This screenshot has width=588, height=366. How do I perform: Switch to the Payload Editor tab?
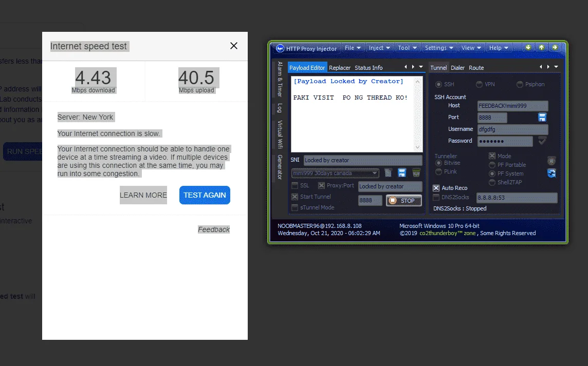coord(307,67)
